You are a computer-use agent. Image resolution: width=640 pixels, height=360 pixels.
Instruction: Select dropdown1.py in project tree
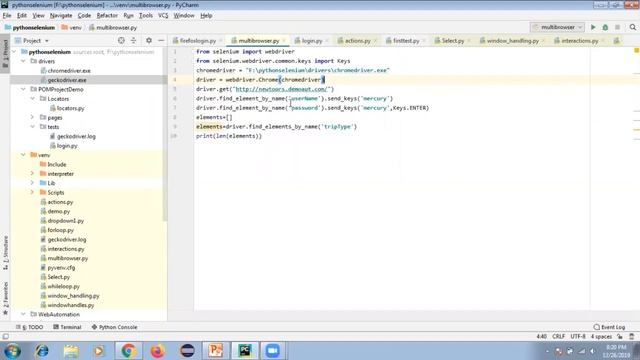click(x=65, y=220)
